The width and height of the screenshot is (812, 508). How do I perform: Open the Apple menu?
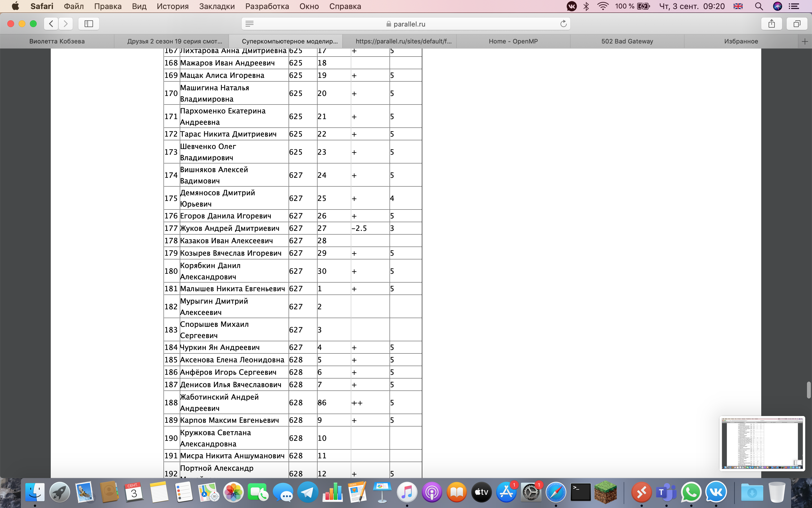tap(16, 6)
